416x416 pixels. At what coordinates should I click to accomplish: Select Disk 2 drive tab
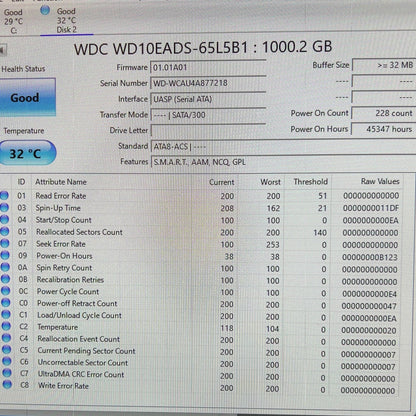(66, 21)
